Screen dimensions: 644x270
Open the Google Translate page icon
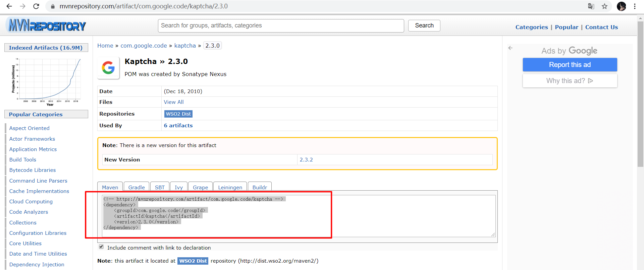click(x=591, y=6)
